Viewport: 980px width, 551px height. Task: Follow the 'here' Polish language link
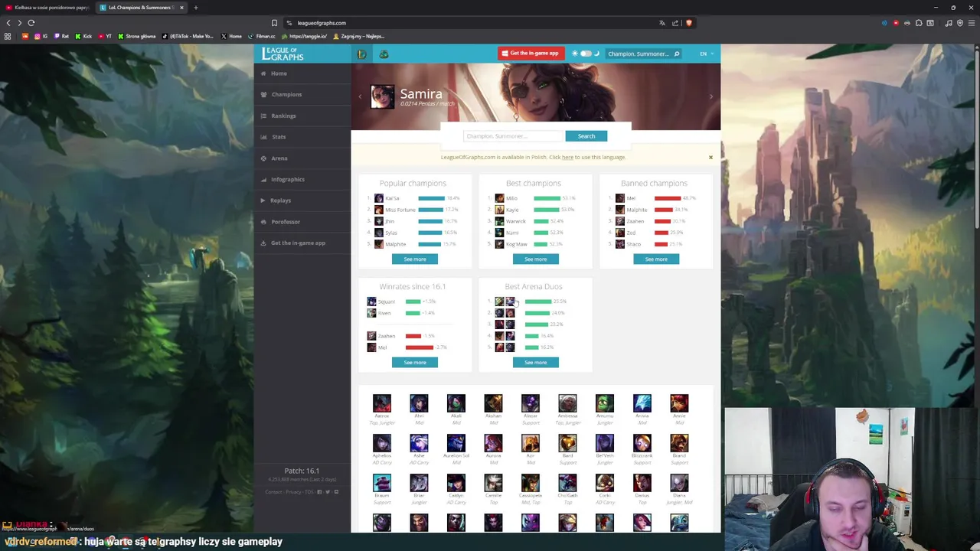[567, 157]
